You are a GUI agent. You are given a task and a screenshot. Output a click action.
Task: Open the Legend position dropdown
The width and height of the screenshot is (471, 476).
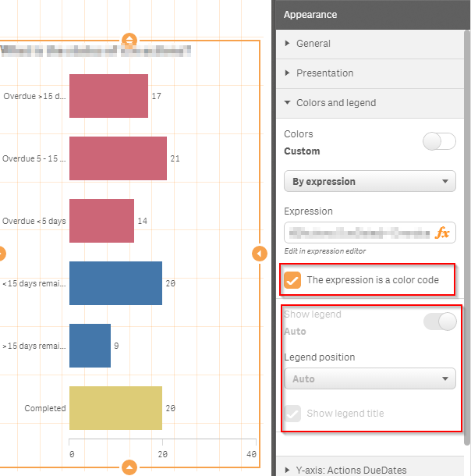[x=370, y=379]
